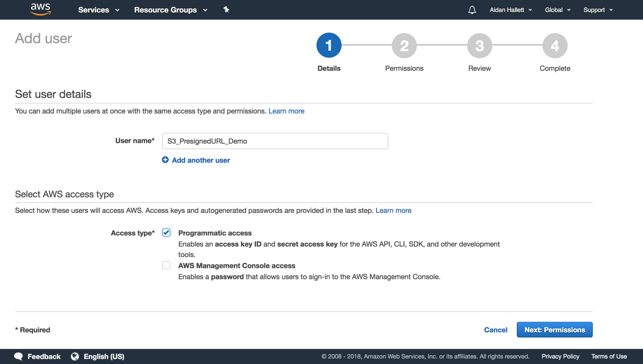Open the Privacy Policy footer link

(x=560, y=356)
